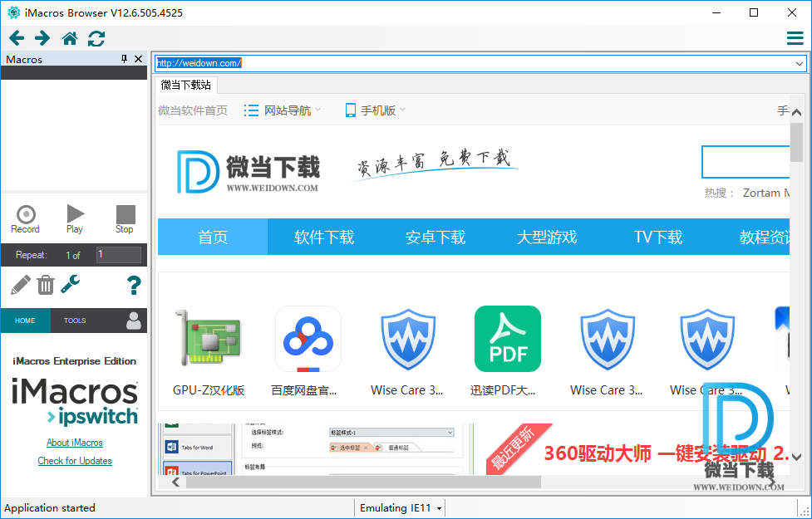Click the horizontal scrollbar left arrow

(x=176, y=482)
